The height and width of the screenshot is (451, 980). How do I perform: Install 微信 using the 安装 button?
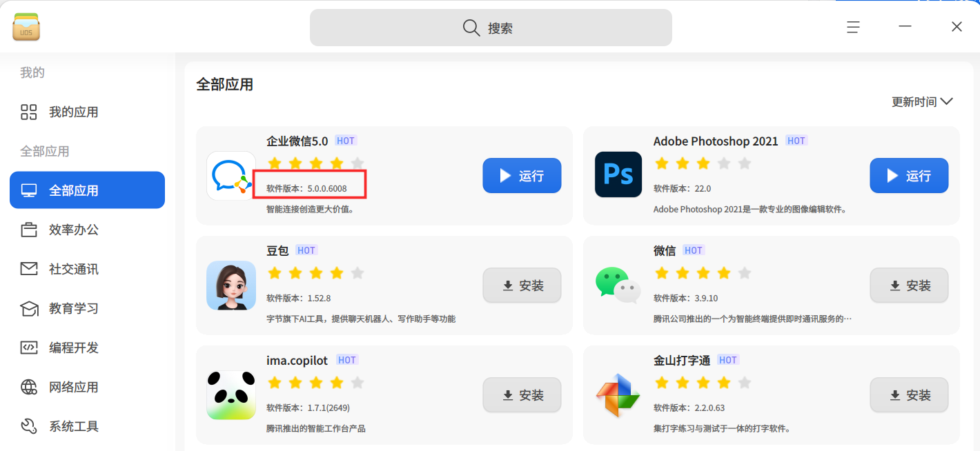point(909,285)
